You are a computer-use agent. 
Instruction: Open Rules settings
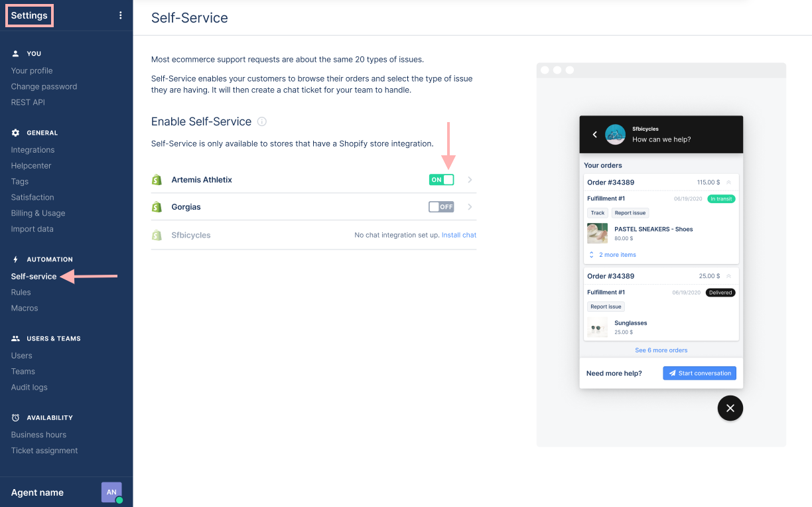(21, 292)
